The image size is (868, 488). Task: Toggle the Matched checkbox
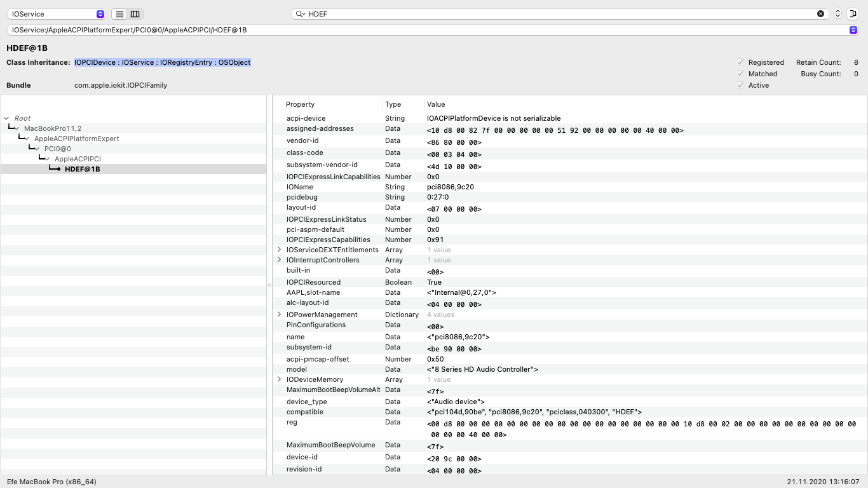[740, 74]
